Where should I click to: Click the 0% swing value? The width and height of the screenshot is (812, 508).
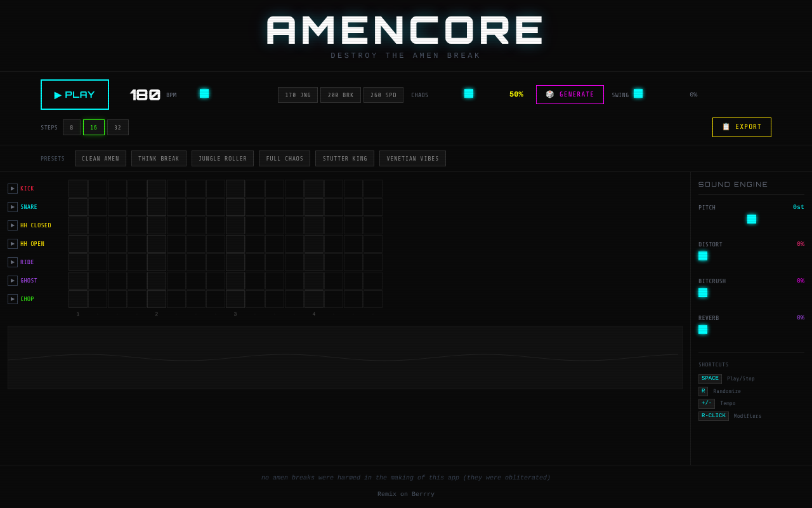[693, 95]
